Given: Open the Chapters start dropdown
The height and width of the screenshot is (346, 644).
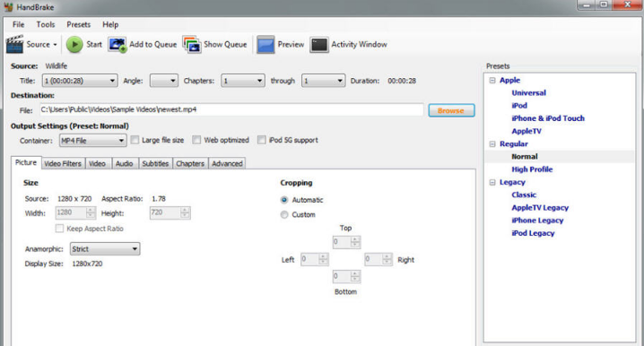Looking at the screenshot, I should [243, 81].
